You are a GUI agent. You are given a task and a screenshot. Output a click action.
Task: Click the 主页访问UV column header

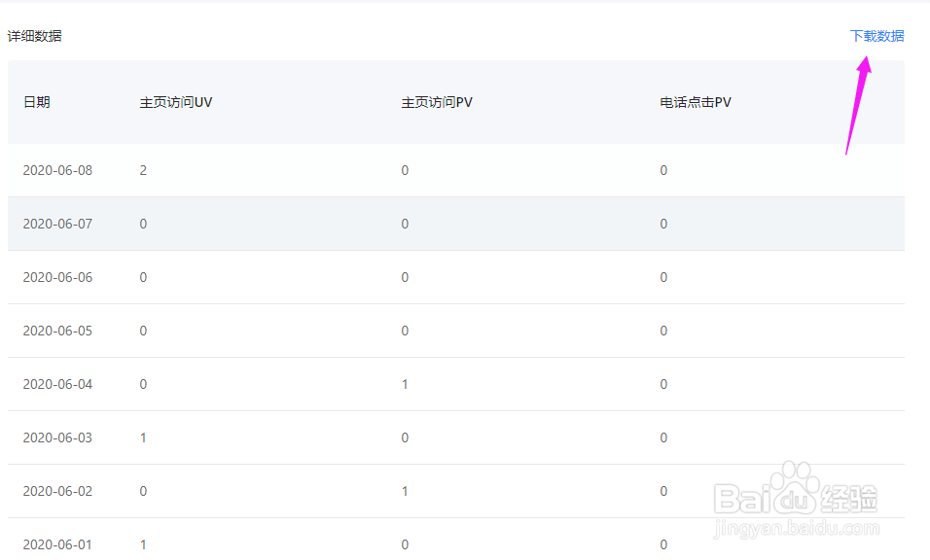coord(175,102)
